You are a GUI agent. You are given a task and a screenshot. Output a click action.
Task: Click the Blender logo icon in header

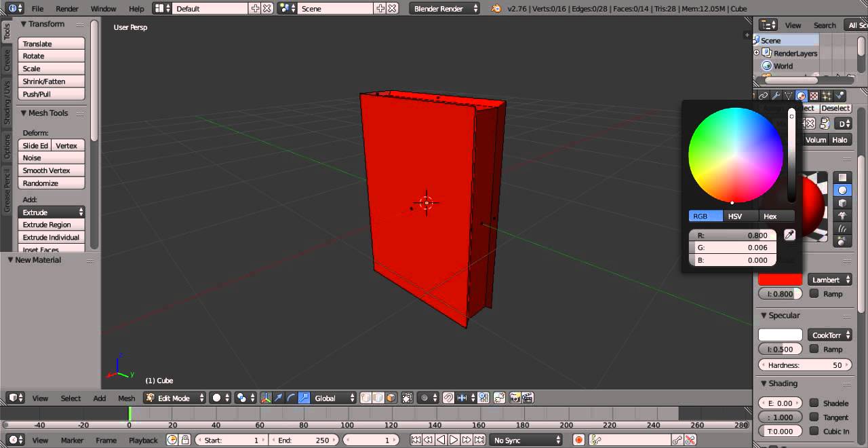pos(496,8)
